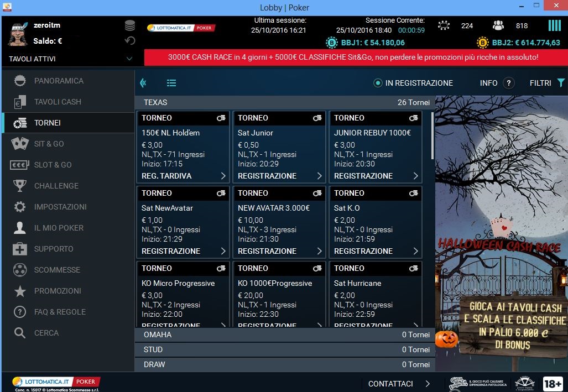Open the Filtri funnel icon

(x=561, y=83)
